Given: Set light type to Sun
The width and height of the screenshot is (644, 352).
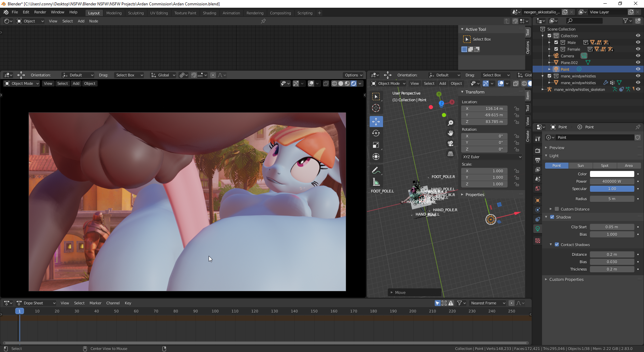Looking at the screenshot, I should coord(581,166).
